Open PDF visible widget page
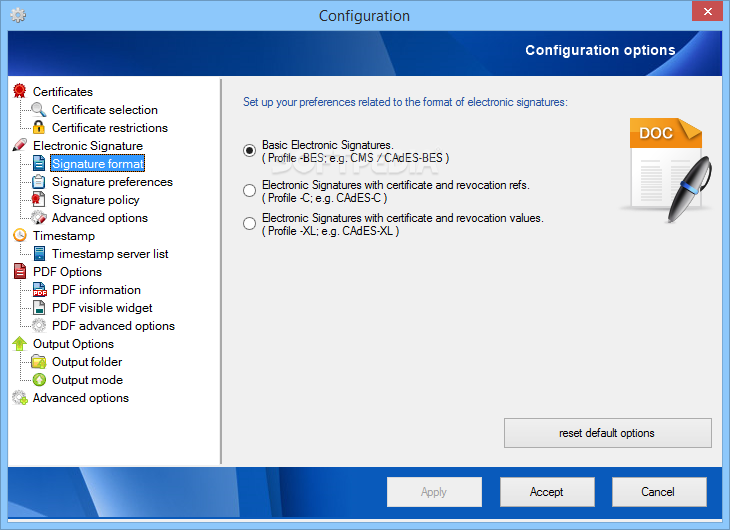The height and width of the screenshot is (530, 730). point(102,308)
